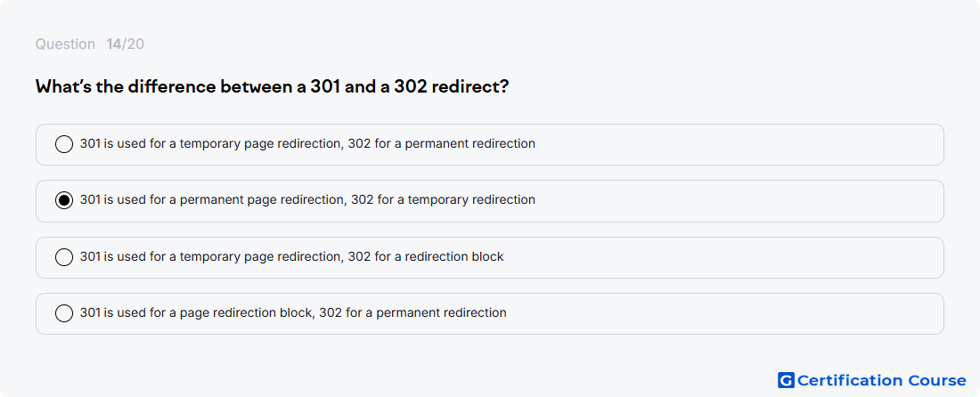Click the blank area inside the third answer card

725,257
